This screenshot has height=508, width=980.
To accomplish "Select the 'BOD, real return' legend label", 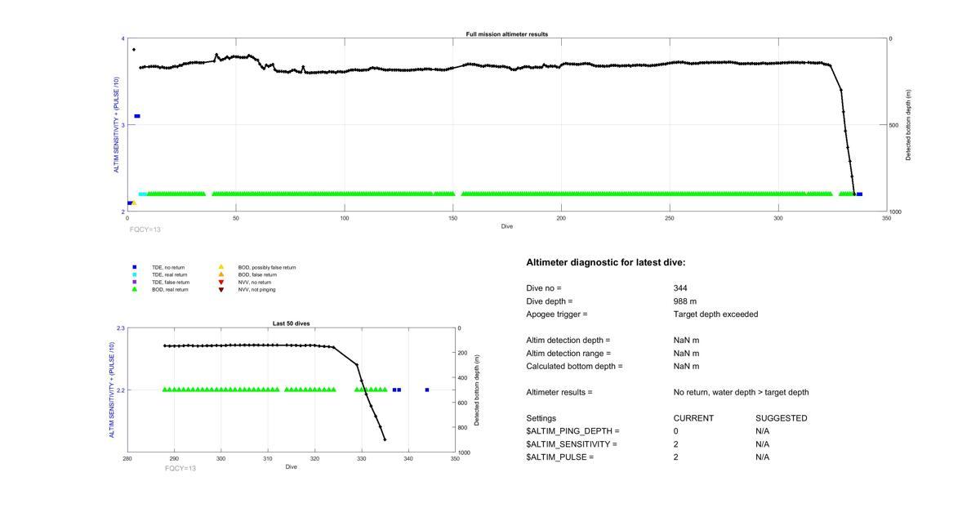I will (170, 289).
